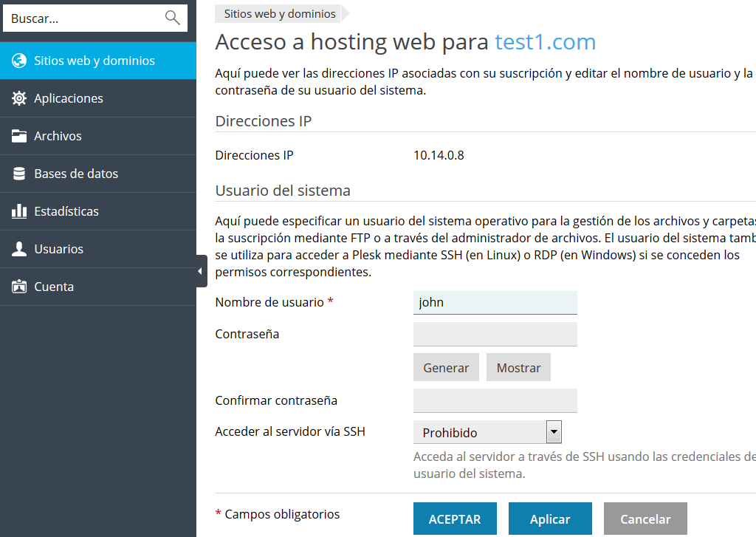Image resolution: width=756 pixels, height=537 pixels.
Task: Click the magnifying glass search icon
Action: tap(173, 18)
